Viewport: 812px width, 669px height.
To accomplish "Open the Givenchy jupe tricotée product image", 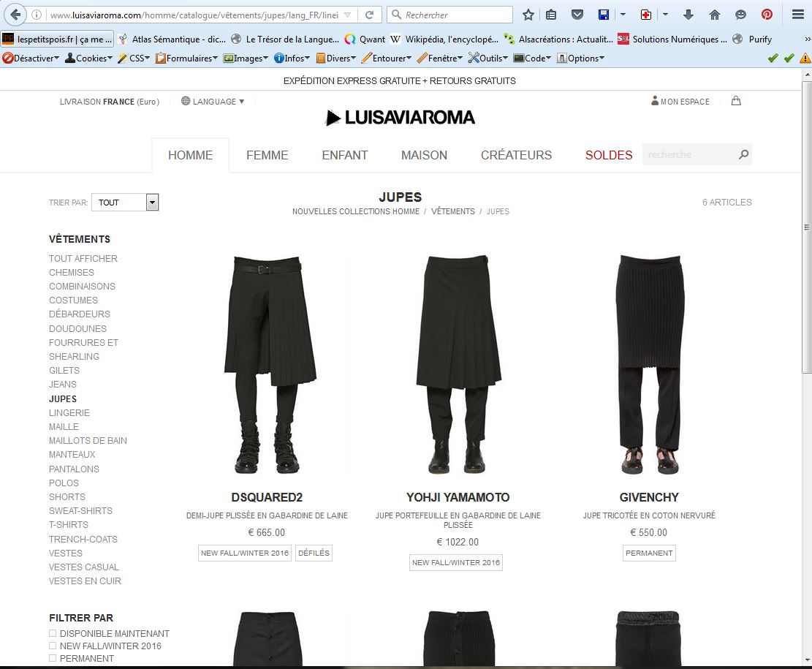I will click(x=649, y=364).
